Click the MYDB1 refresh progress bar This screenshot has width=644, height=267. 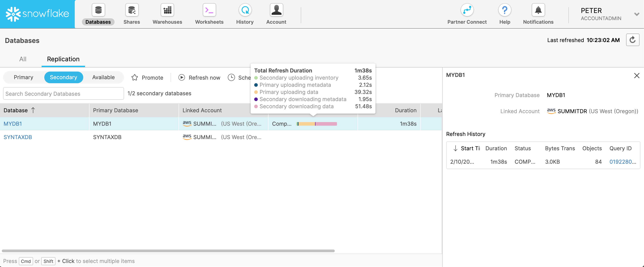click(316, 124)
